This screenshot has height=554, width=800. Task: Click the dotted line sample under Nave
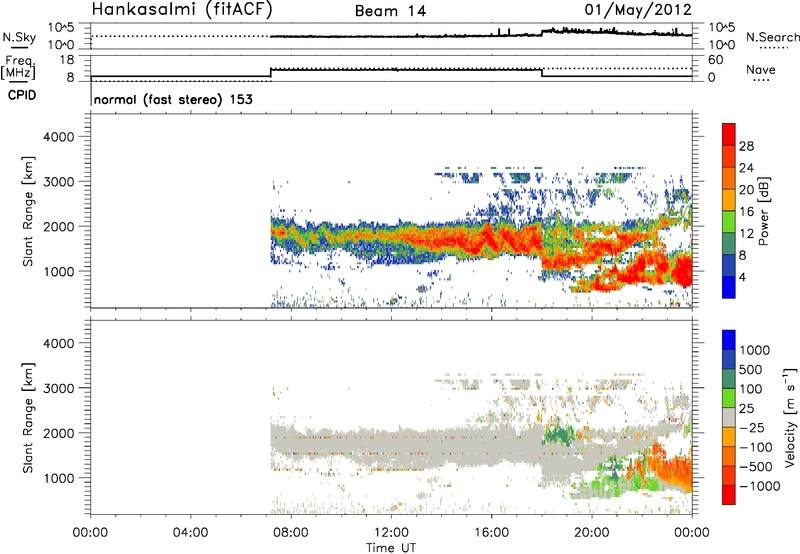tap(761, 81)
